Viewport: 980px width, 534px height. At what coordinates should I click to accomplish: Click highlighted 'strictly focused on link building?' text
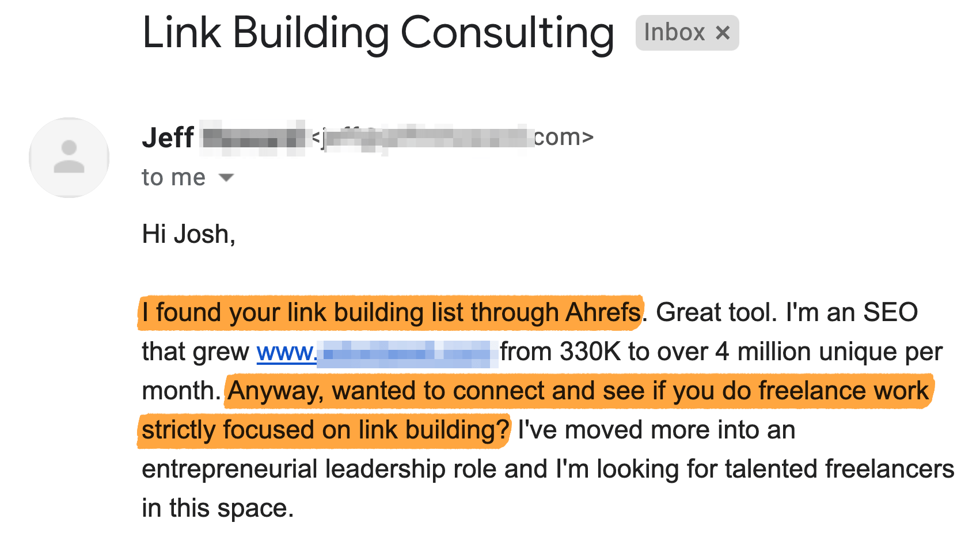tap(325, 430)
